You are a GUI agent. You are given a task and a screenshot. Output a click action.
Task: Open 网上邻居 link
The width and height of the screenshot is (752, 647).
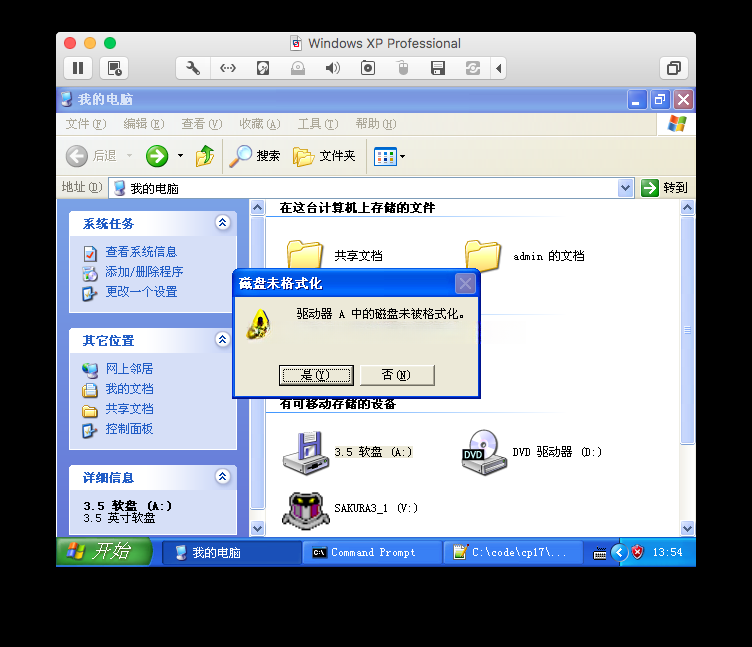129,369
